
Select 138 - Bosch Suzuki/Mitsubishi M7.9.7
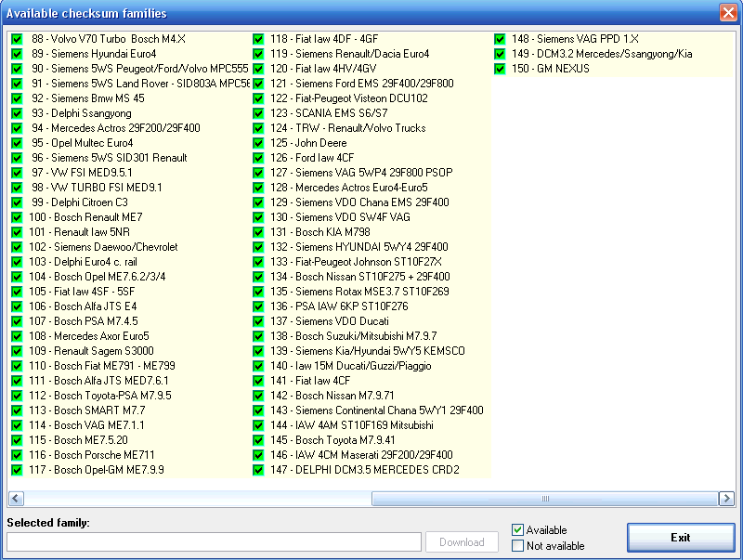coord(354,336)
